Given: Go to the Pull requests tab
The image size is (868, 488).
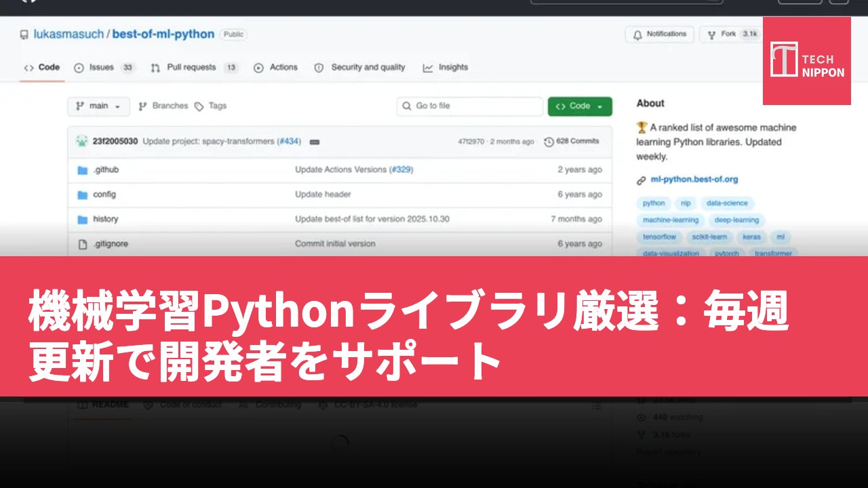Looking at the screenshot, I should coord(195,67).
